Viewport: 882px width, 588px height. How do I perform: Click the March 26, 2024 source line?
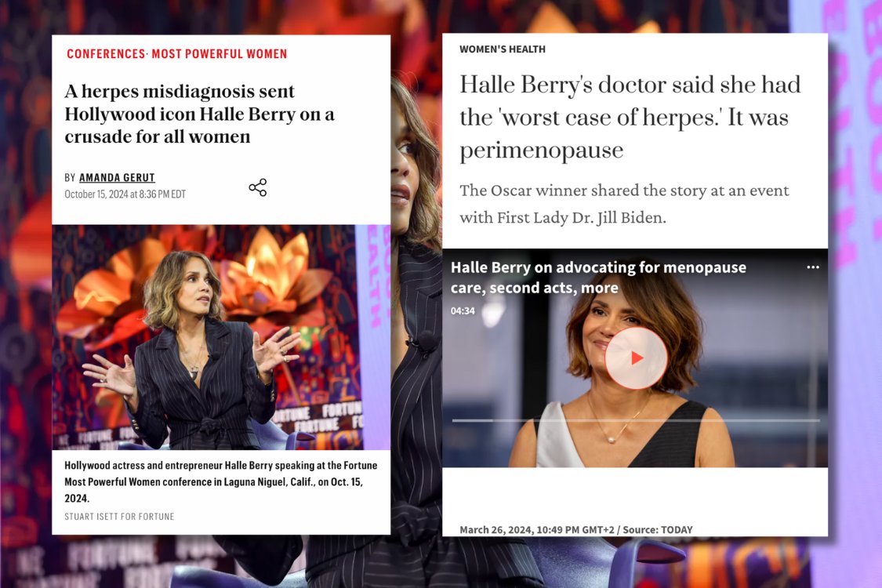[576, 529]
